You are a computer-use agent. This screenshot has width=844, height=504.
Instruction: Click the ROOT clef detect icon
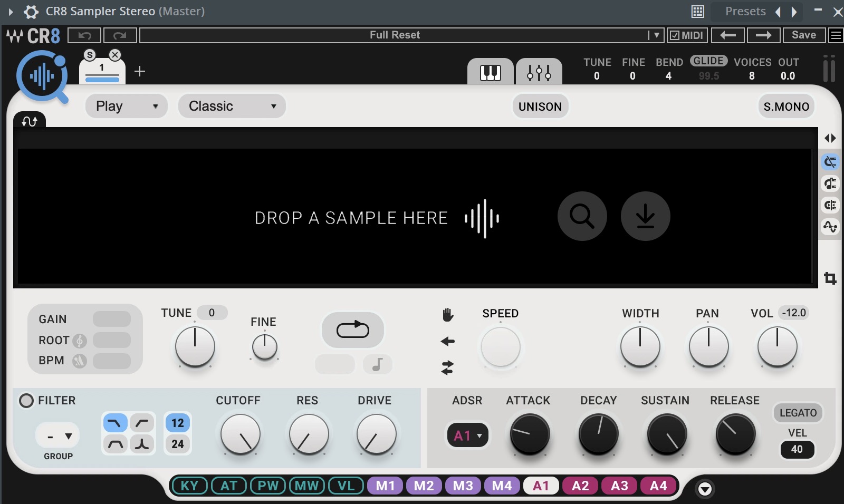[x=80, y=341]
